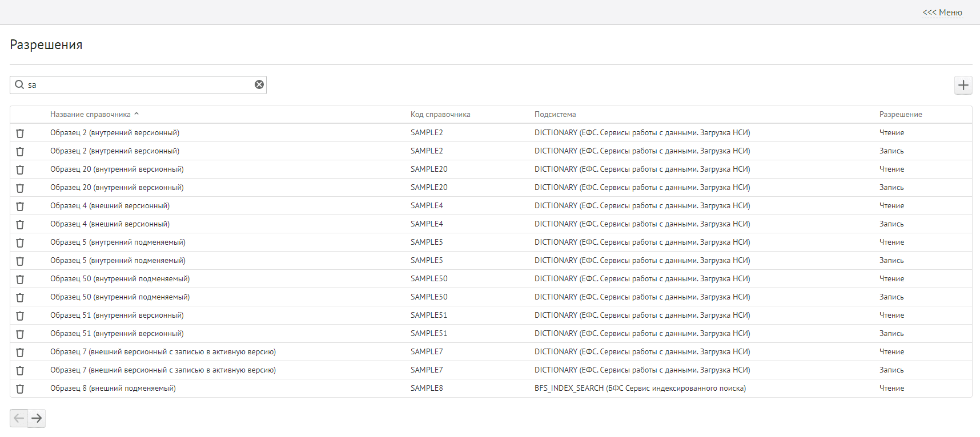Remove the SAMPLE5 Запись permission

[x=20, y=261]
